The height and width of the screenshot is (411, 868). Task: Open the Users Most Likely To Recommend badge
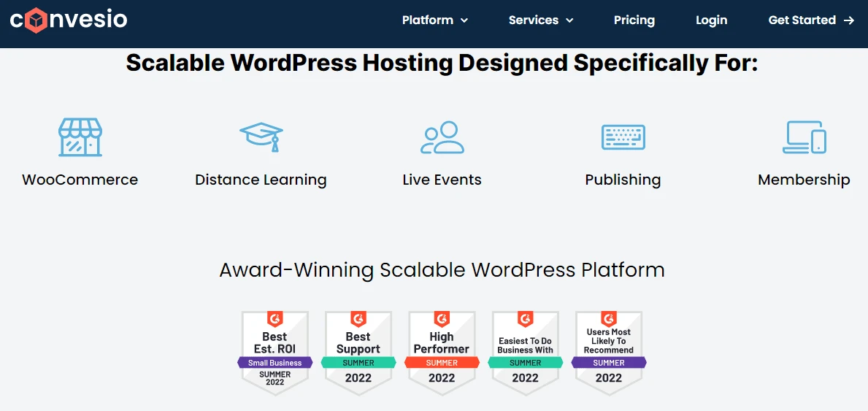coord(609,353)
